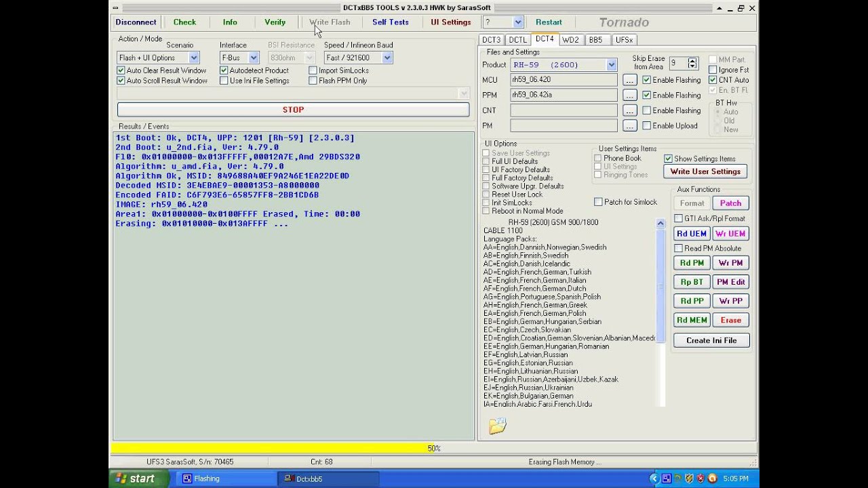Switch to the DCT3 tab

coord(491,40)
